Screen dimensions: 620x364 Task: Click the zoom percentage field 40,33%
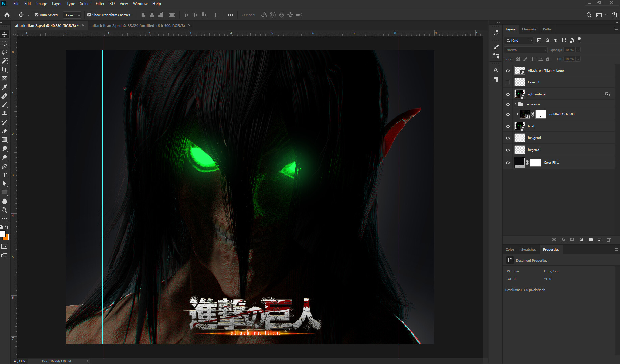click(x=19, y=361)
